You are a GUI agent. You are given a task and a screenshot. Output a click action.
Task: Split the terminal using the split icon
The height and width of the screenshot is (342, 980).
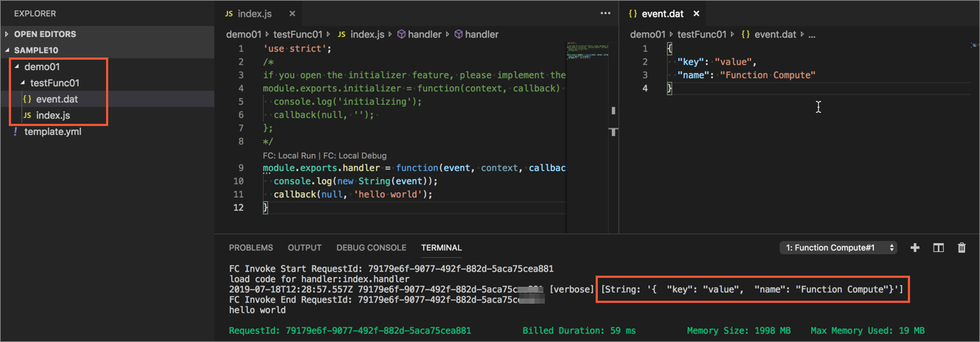[x=938, y=248]
